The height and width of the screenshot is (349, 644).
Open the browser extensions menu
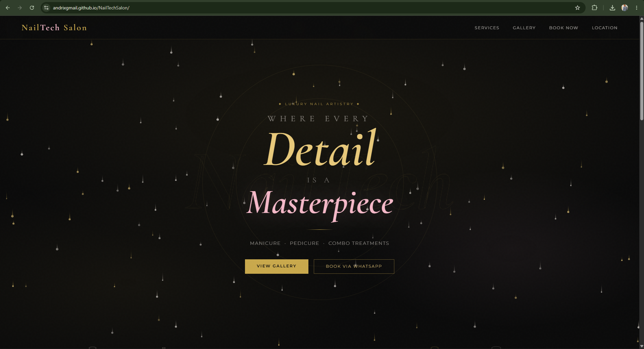point(594,8)
